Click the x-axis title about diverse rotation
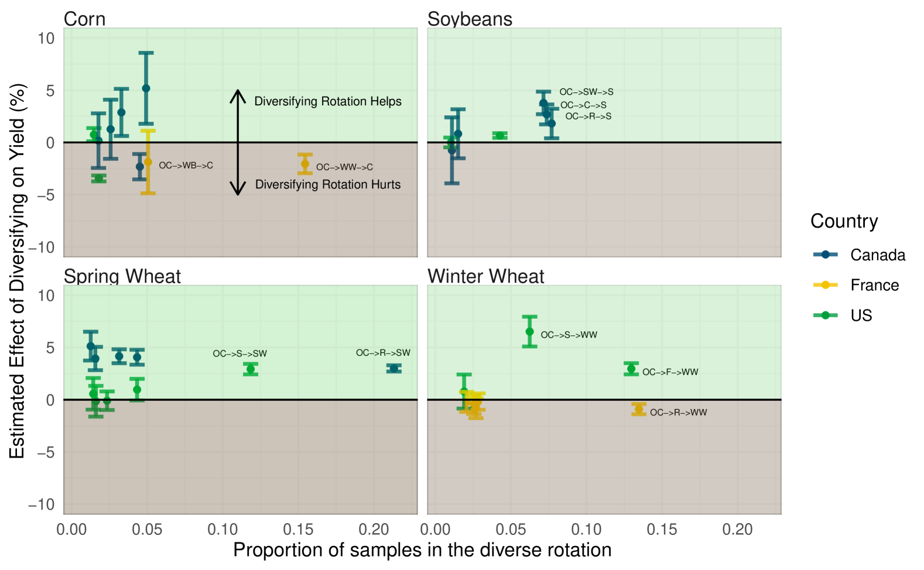The image size is (924, 570). point(422,550)
